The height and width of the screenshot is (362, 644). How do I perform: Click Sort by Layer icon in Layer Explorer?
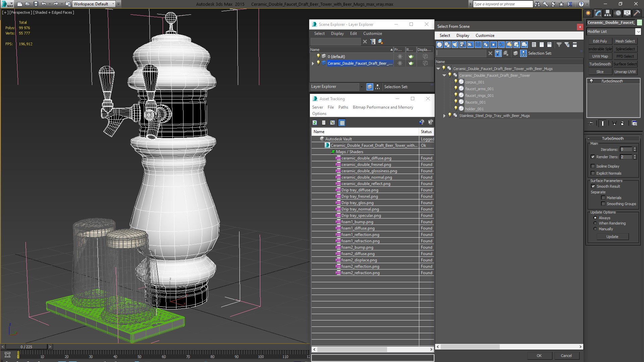point(370,87)
